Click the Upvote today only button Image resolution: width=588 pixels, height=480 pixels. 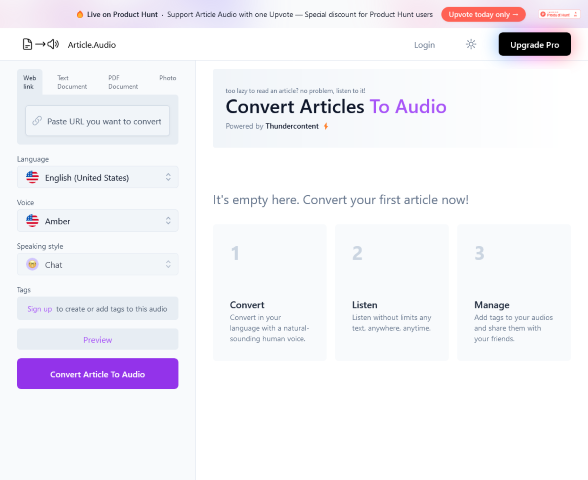click(483, 14)
